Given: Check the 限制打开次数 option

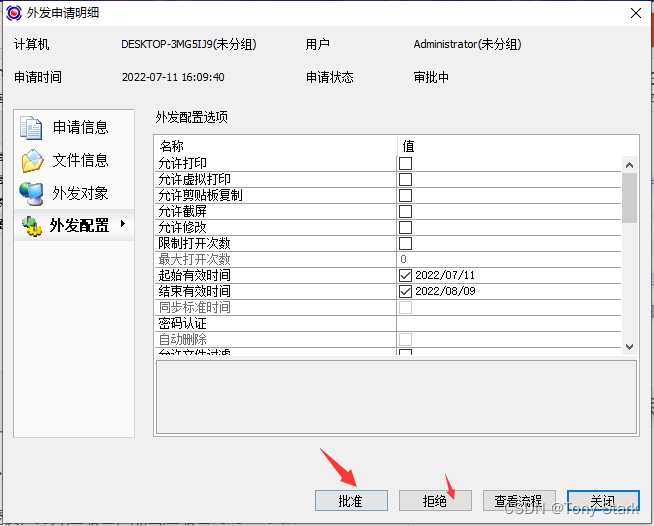Looking at the screenshot, I should click(406, 243).
